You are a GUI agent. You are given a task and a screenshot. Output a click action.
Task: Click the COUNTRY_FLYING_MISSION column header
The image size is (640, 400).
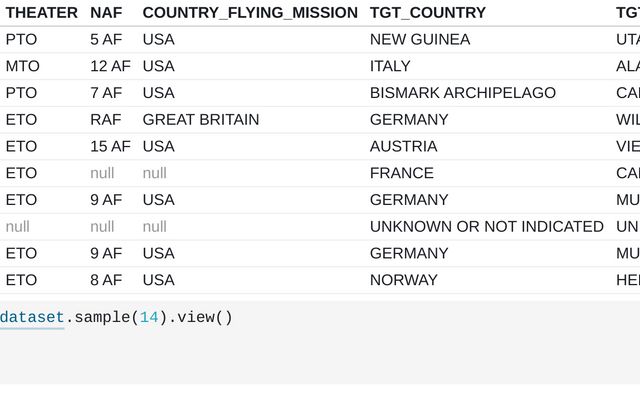[x=249, y=13]
